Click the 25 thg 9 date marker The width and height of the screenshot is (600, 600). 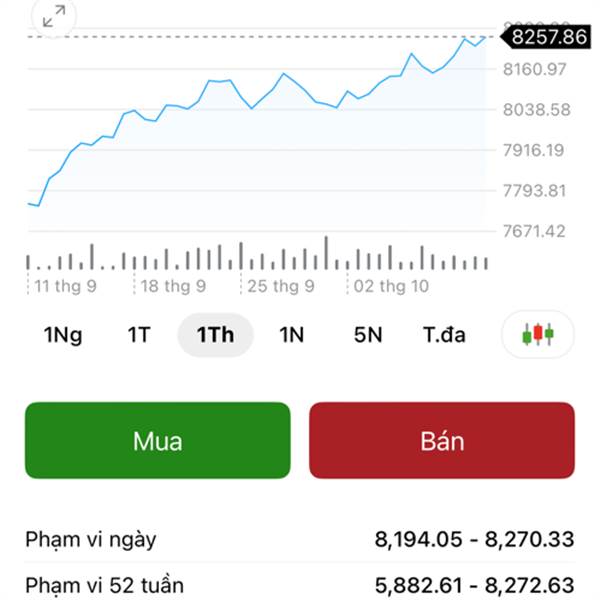(x=281, y=286)
